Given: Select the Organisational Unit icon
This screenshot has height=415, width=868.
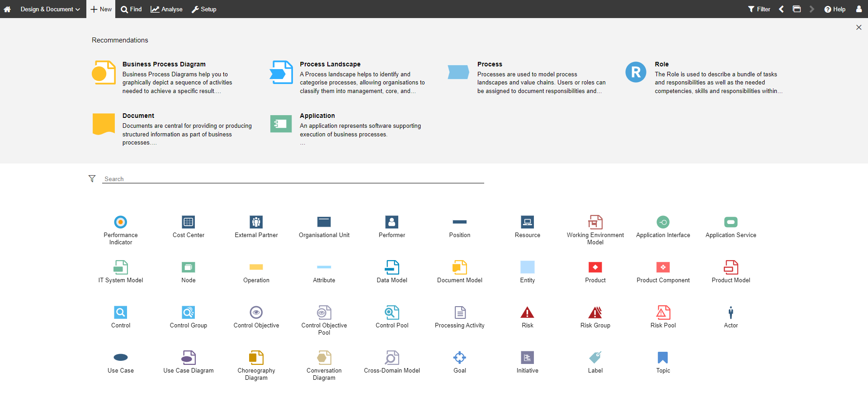Looking at the screenshot, I should (324, 222).
